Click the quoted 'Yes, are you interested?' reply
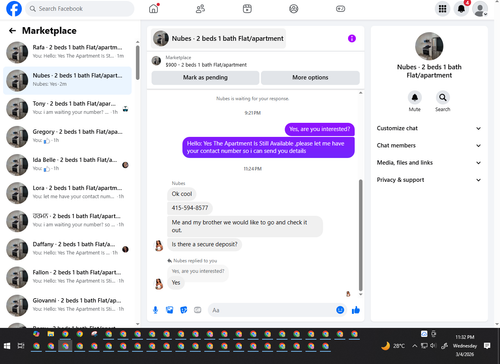500x364 pixels. tap(198, 271)
